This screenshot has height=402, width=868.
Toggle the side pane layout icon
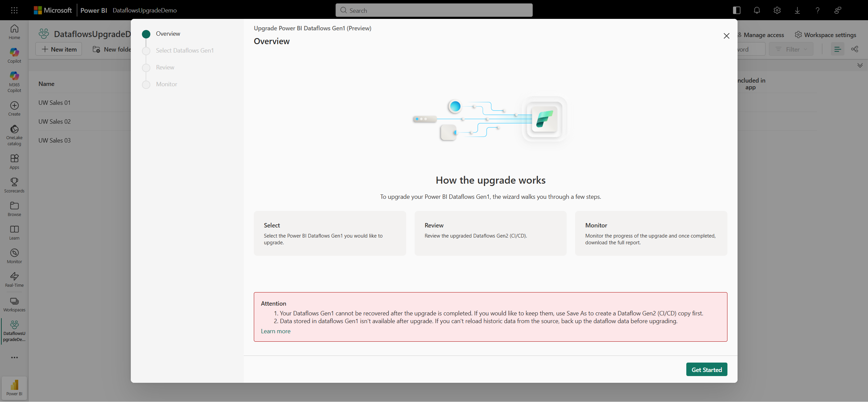coord(737,10)
